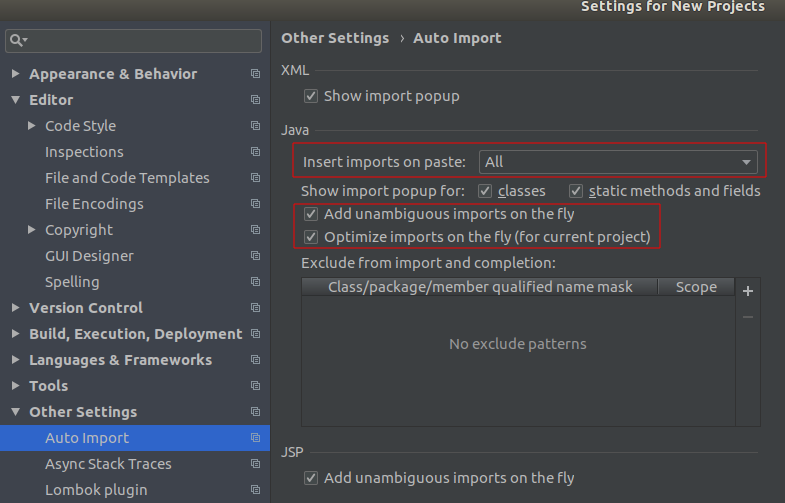
Task: Click the project-level icon next to Inspections
Action: point(255,152)
